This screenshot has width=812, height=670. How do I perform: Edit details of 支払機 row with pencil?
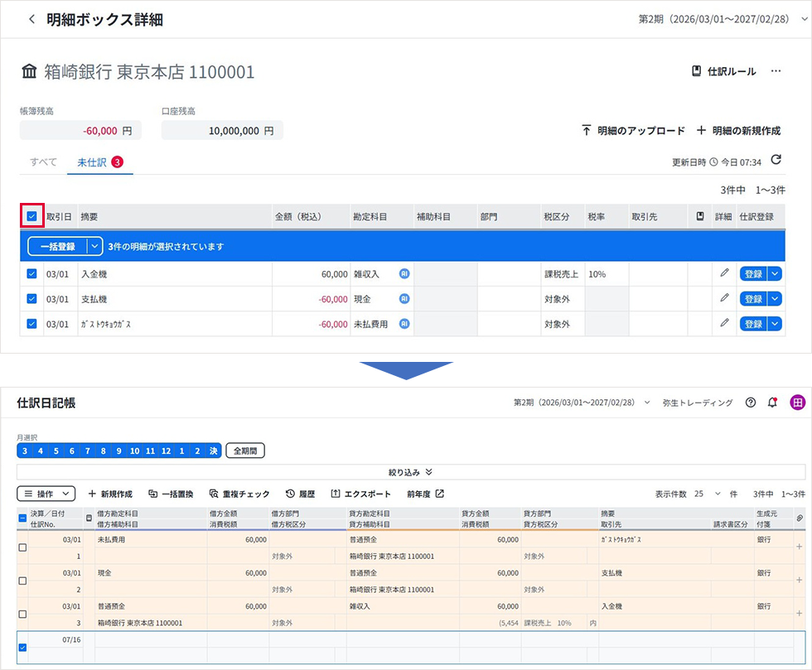[724, 297]
